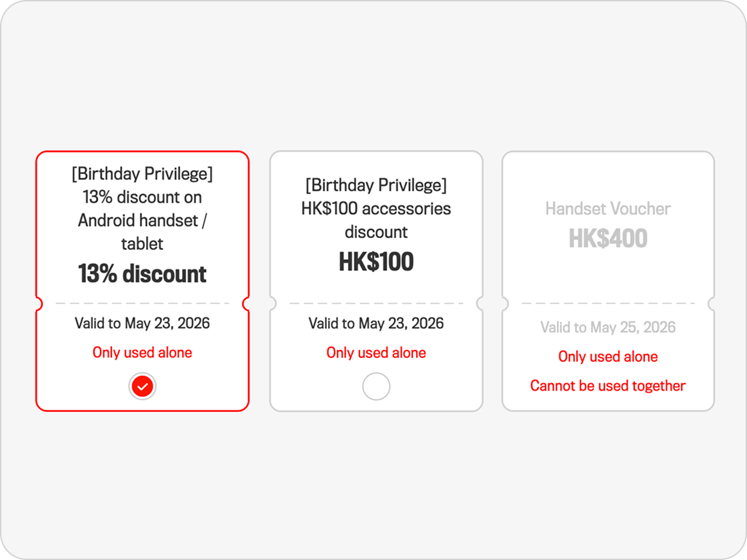The height and width of the screenshot is (560, 747).
Task: Click the greyed "HK$400" voucher amount
Action: coord(608,239)
